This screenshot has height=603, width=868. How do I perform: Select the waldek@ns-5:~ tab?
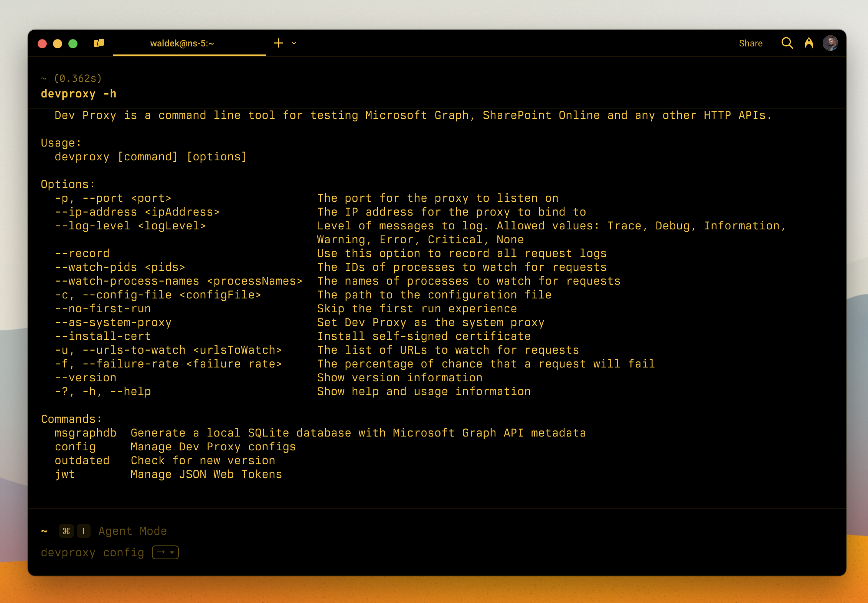[x=182, y=43]
